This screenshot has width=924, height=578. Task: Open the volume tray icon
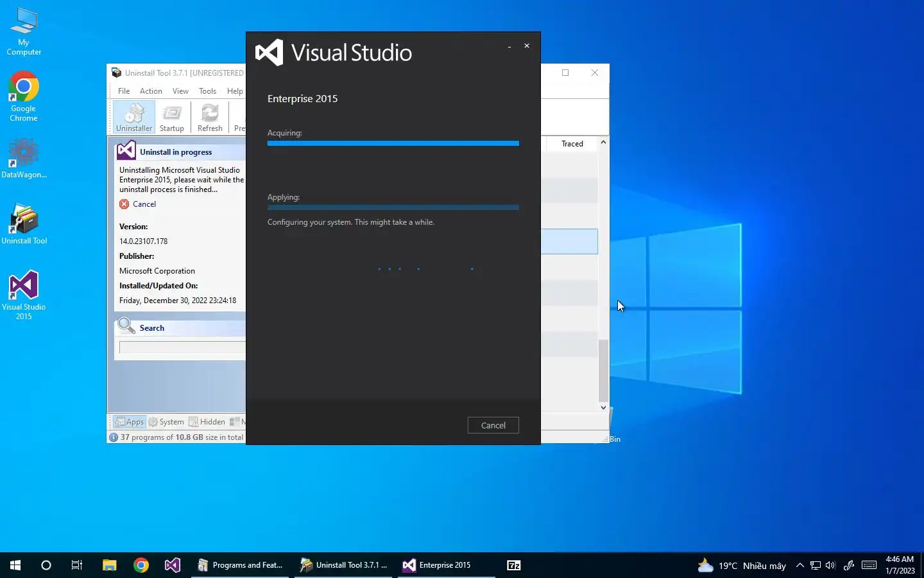(x=830, y=565)
